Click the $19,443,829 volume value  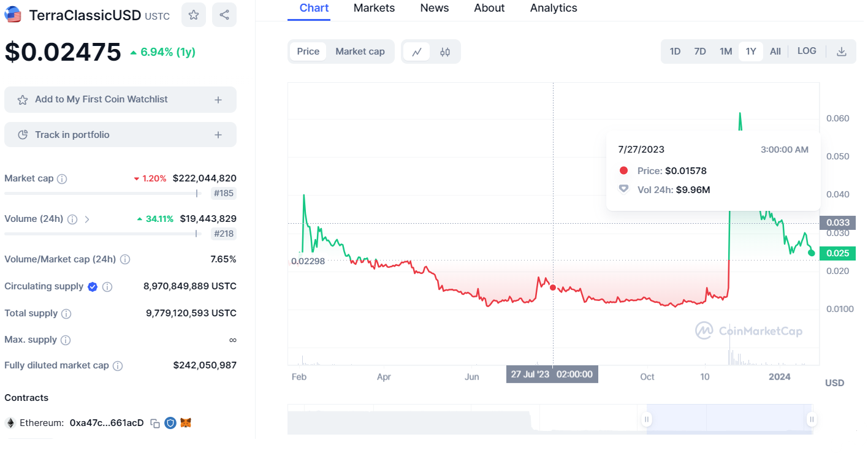point(208,219)
